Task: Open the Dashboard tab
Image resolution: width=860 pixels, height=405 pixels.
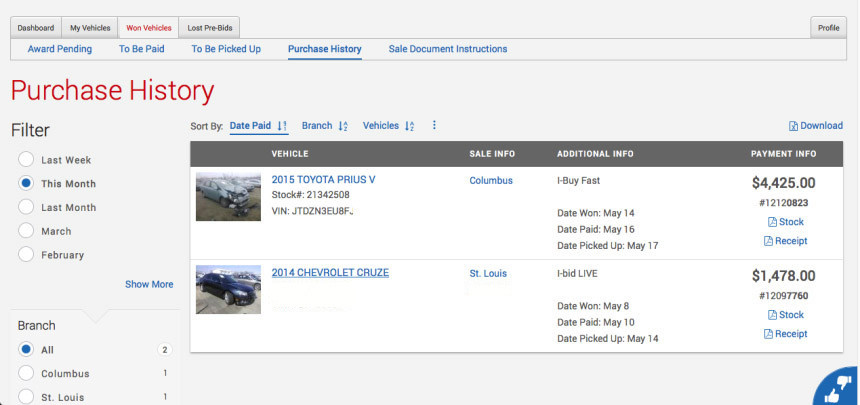Action: (x=36, y=28)
